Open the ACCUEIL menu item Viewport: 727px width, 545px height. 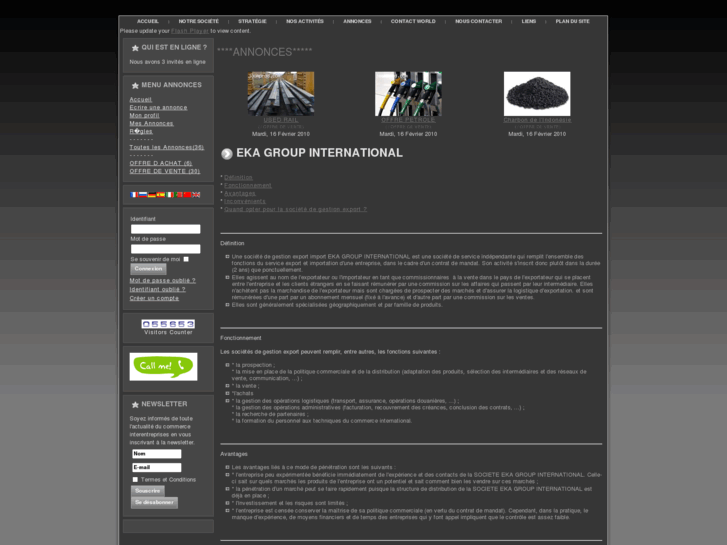coord(147,21)
